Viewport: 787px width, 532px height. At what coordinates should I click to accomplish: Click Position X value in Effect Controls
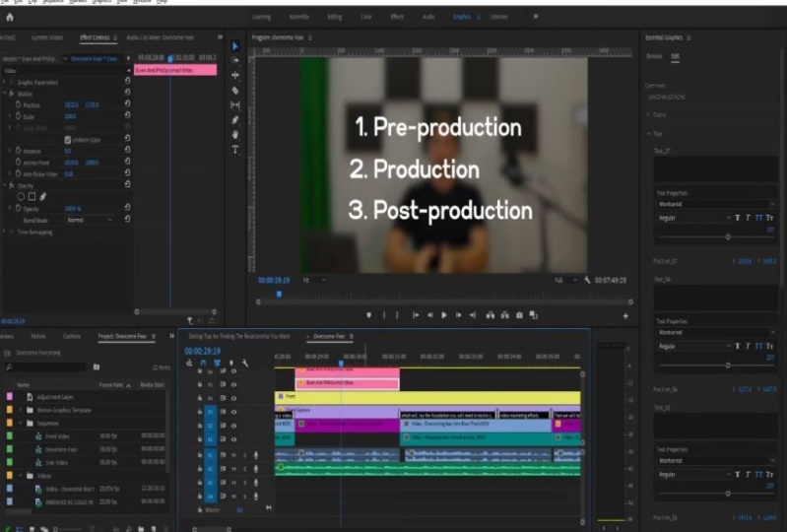(71, 104)
